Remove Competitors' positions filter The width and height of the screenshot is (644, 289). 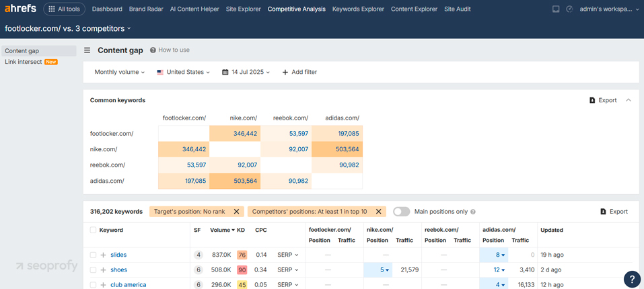[x=378, y=212]
